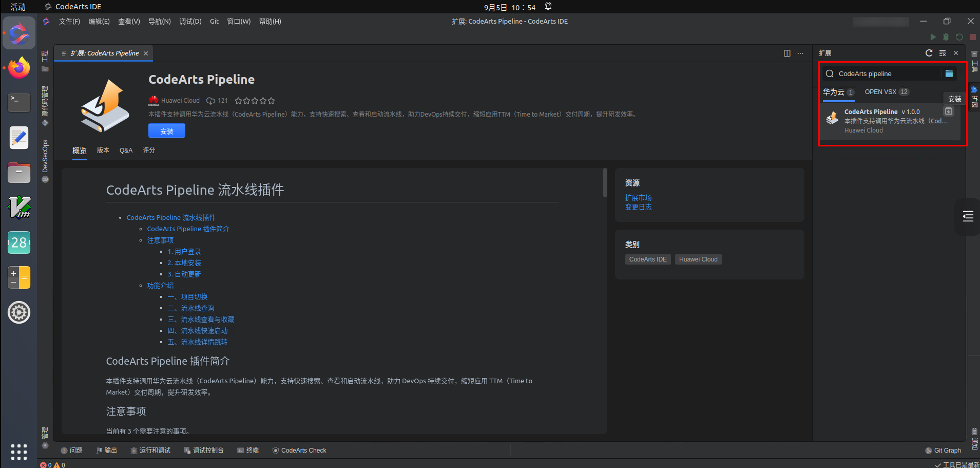Image resolution: width=980 pixels, height=468 pixels.
Task: Click the red Stop icon
Action: [973, 37]
